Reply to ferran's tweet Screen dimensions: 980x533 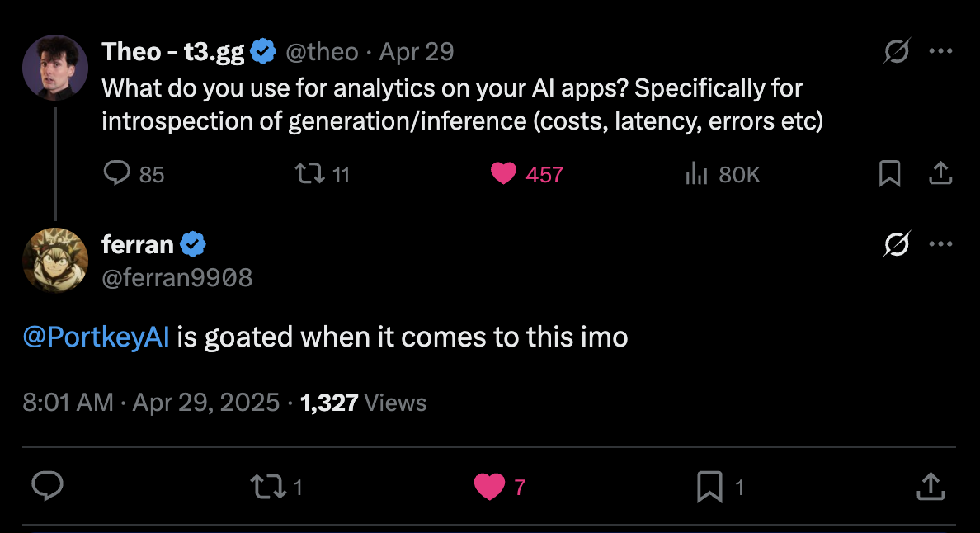coord(48,486)
